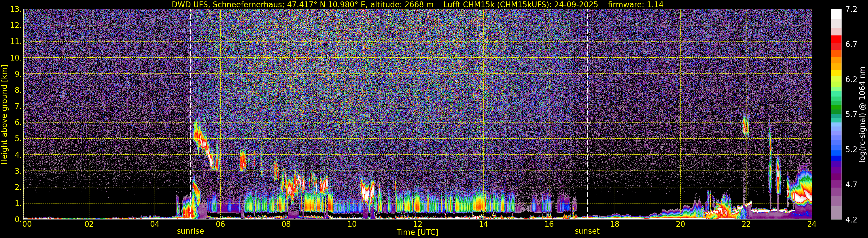Select the 'sunset' label under the plot
Viewport: 868px width, 238px height.
point(587,231)
